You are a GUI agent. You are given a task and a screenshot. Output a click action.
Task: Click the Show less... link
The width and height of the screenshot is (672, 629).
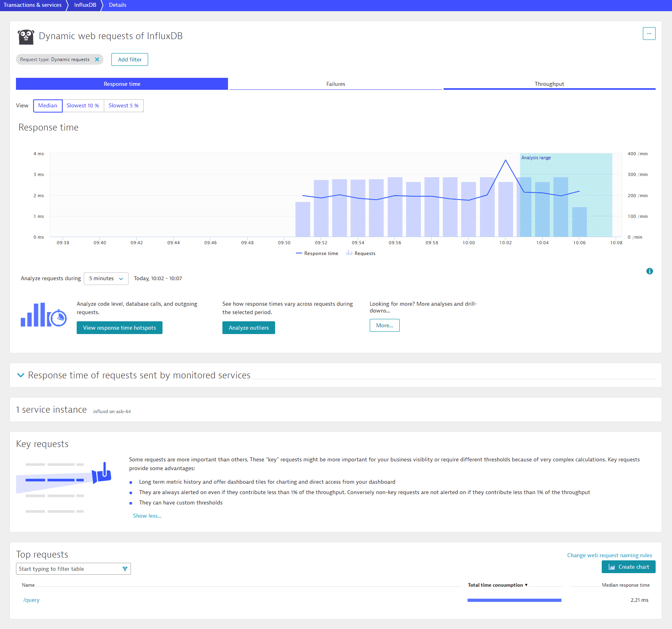point(147,516)
